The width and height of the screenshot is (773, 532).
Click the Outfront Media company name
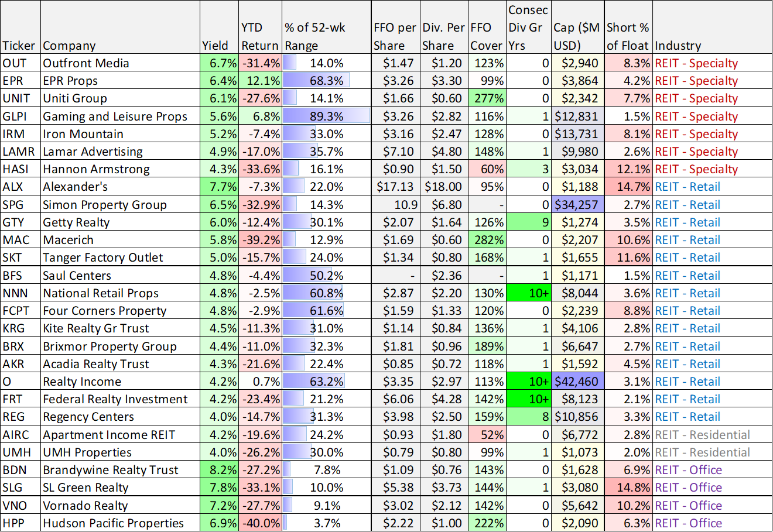coord(86,63)
